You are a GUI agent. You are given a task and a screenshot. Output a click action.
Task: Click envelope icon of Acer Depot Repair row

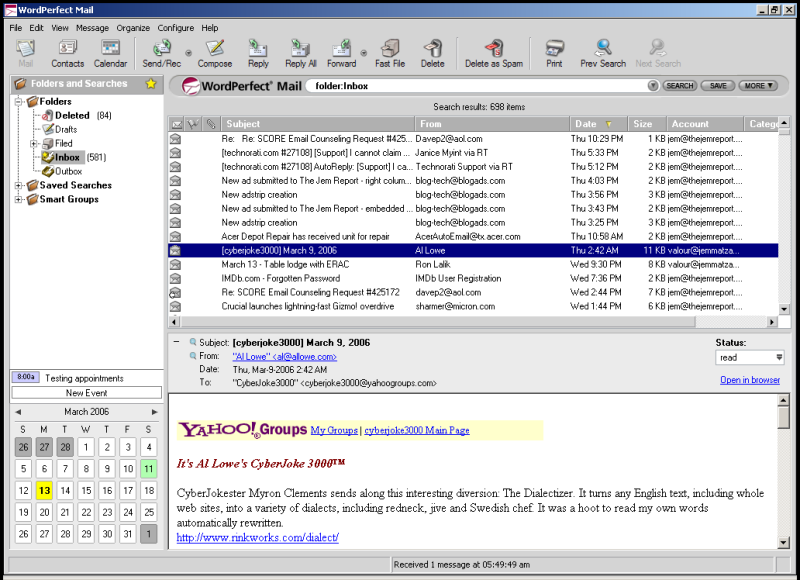click(x=176, y=236)
